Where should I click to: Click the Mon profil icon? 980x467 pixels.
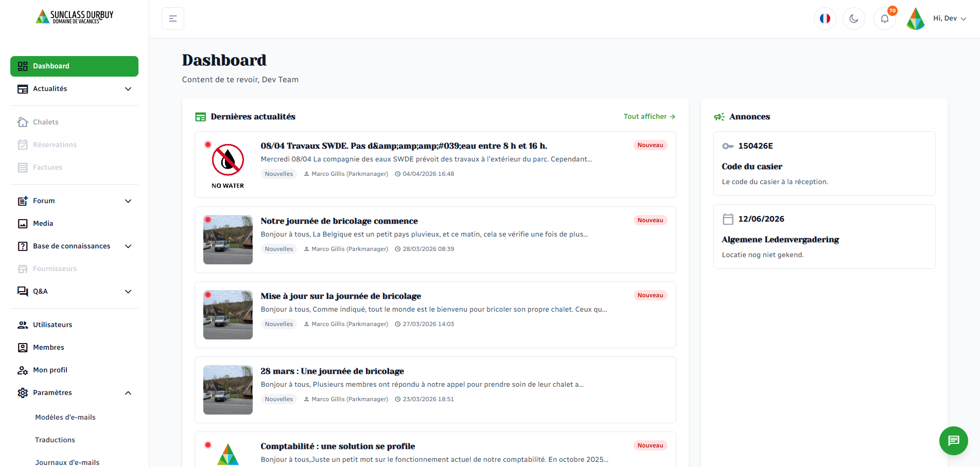[23, 370]
